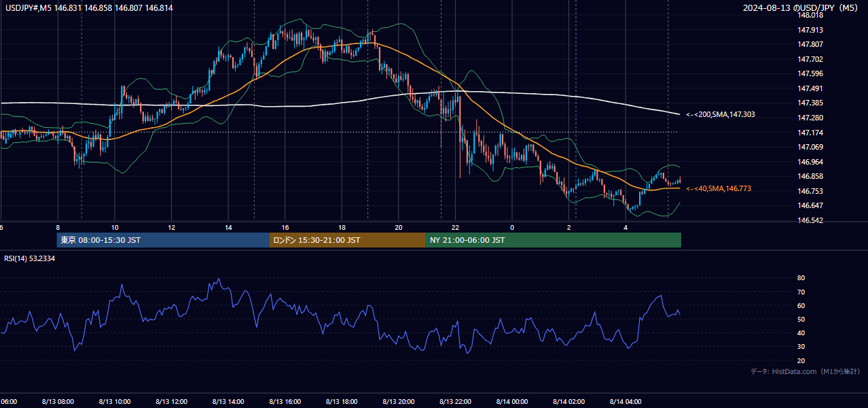
Task: Click hour label 18 under the price chart
Action: coord(342,227)
